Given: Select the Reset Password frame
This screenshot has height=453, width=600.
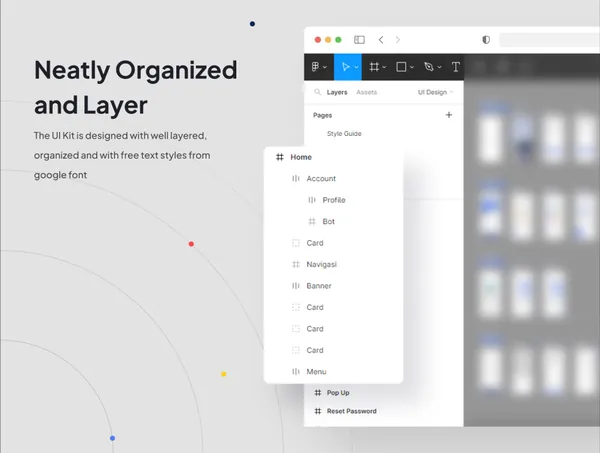Looking at the screenshot, I should (351, 411).
